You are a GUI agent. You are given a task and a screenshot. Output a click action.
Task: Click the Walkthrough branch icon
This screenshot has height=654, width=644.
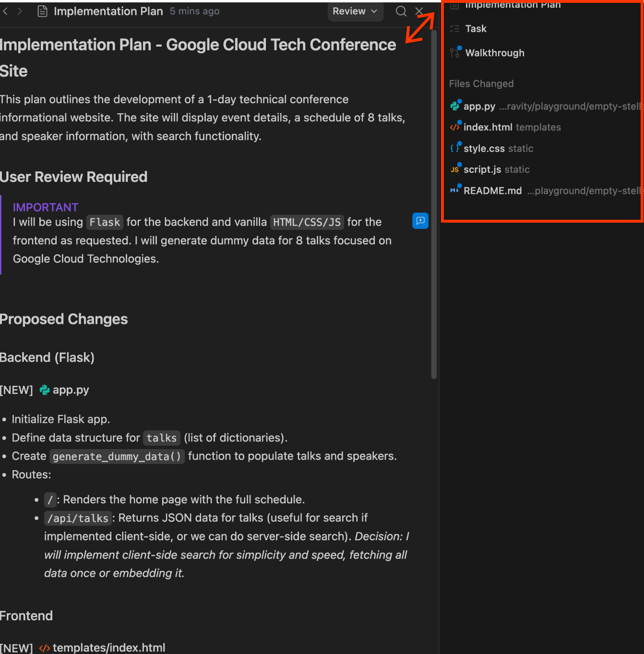tap(455, 53)
